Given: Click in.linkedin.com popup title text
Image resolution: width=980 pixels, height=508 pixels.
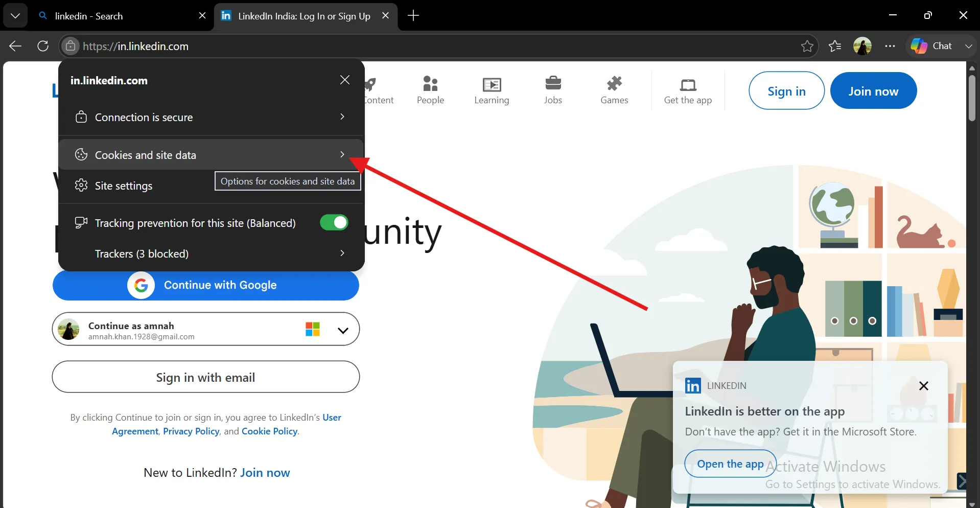Looking at the screenshot, I should [109, 80].
